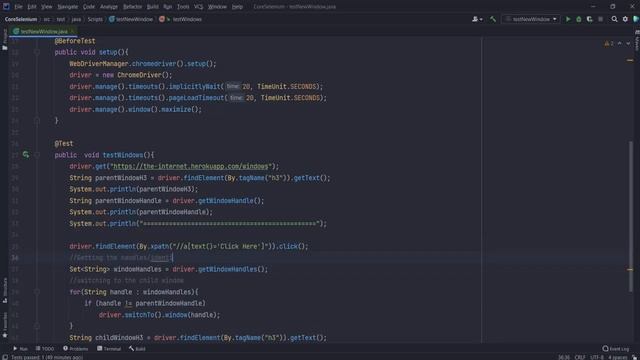
Task: Open the Window menu
Action: coord(217,7)
